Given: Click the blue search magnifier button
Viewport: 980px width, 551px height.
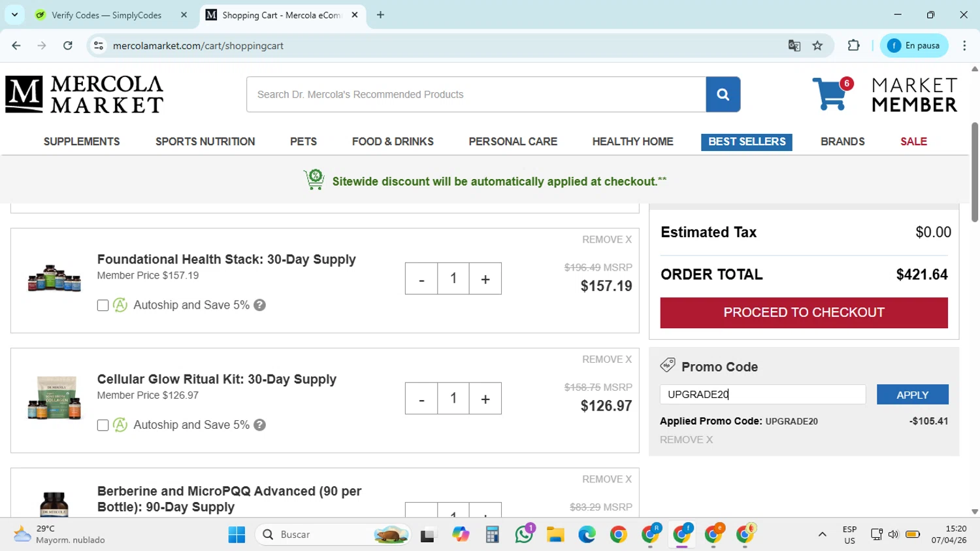Looking at the screenshot, I should pos(723,94).
